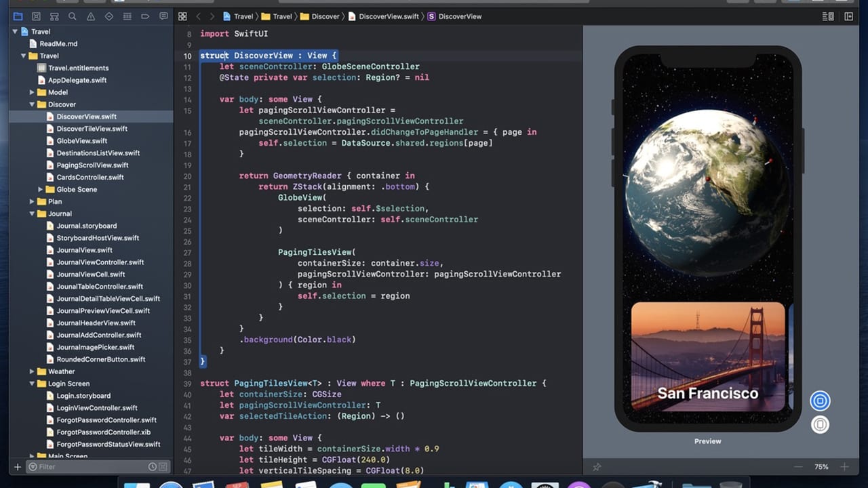
Task: Click the add file plus button
Action: pyautogui.click(x=18, y=467)
